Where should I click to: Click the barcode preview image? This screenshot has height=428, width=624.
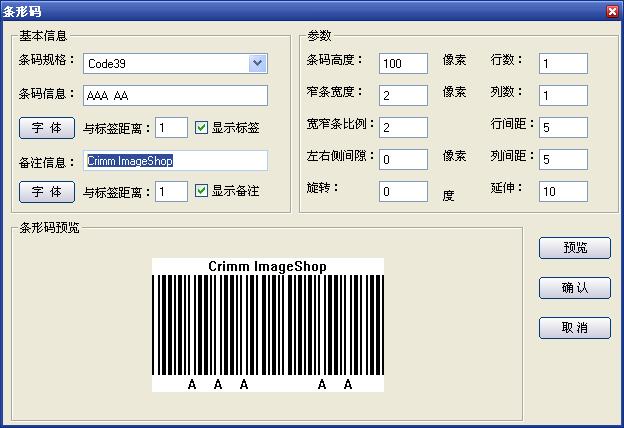(268, 325)
